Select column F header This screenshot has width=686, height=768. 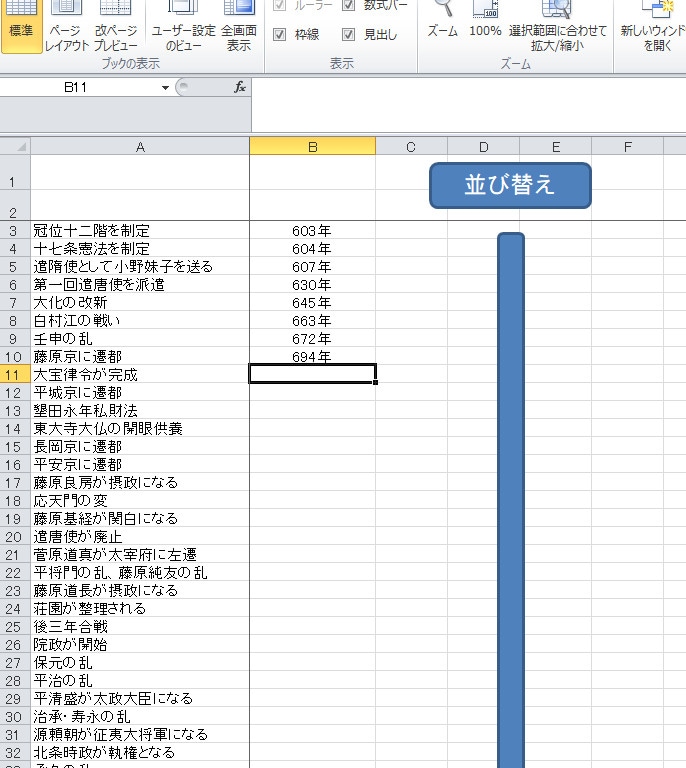[627, 146]
